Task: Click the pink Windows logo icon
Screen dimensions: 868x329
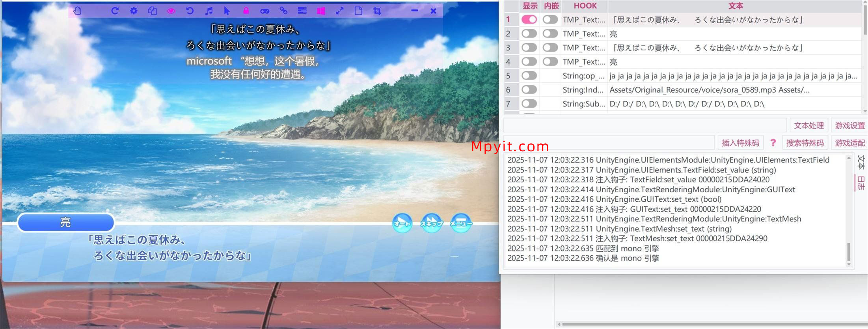Action: tap(321, 11)
